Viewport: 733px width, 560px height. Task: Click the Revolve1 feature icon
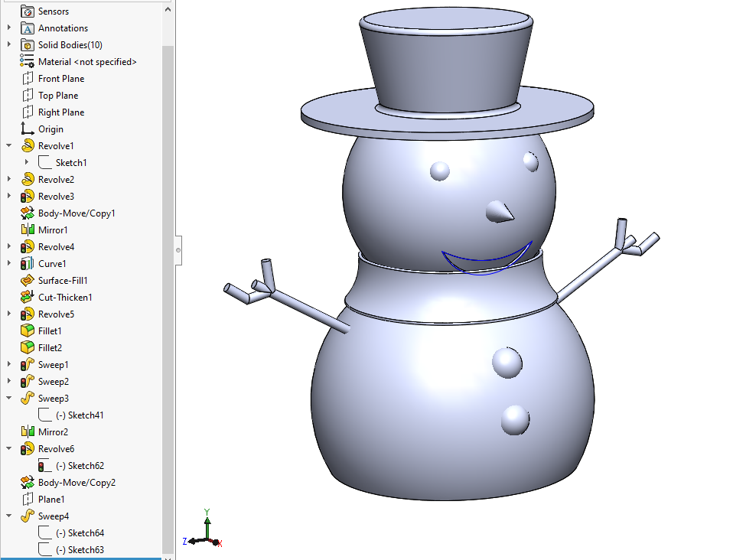point(28,146)
